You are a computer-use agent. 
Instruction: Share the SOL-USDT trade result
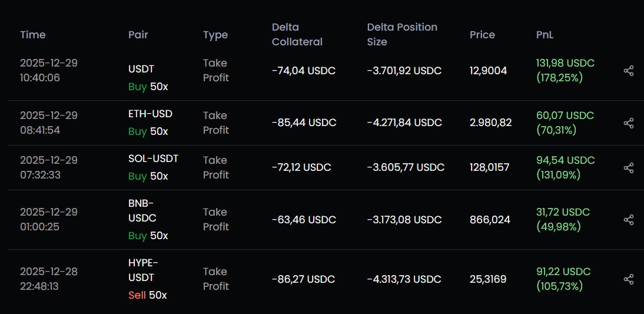[x=628, y=168]
